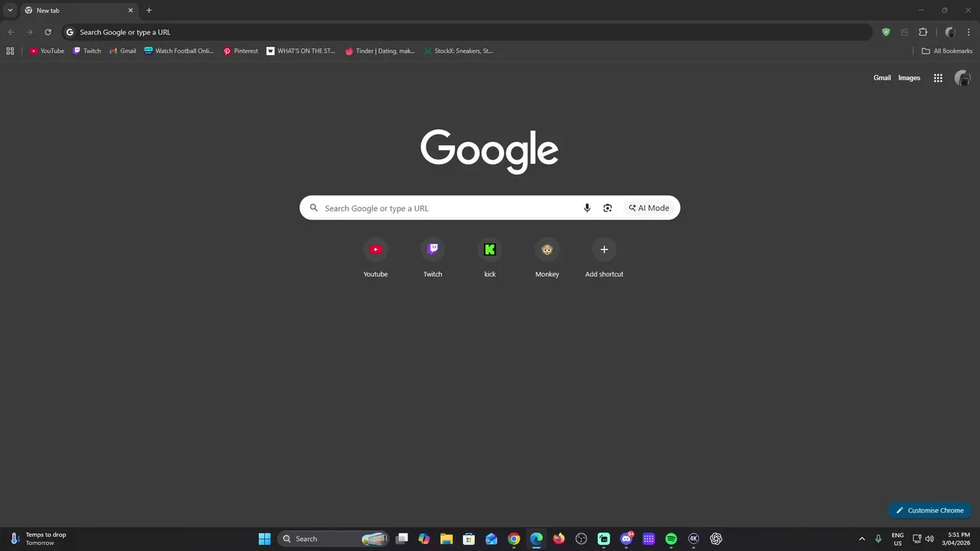This screenshot has width=980, height=551.
Task: Open Spotify from the taskbar
Action: pos(671,539)
